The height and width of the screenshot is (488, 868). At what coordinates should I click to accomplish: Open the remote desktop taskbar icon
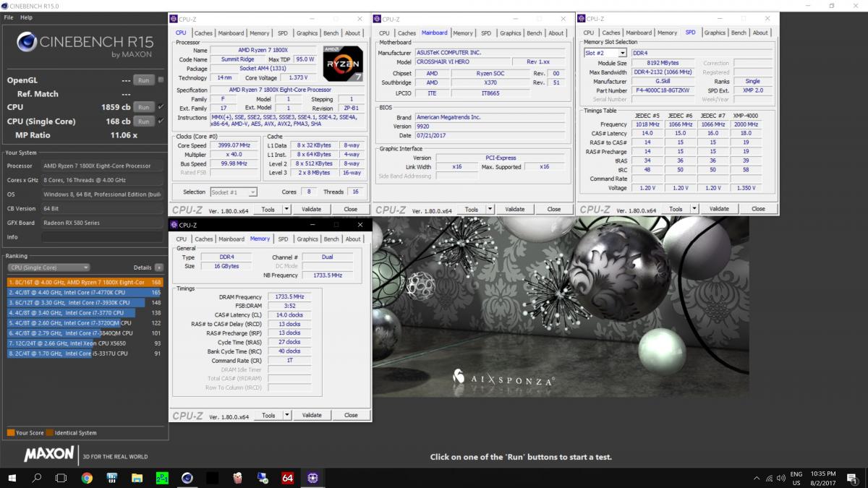pos(263,478)
